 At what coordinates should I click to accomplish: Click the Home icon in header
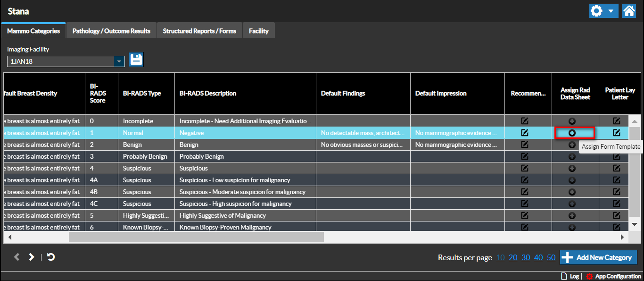tap(629, 11)
